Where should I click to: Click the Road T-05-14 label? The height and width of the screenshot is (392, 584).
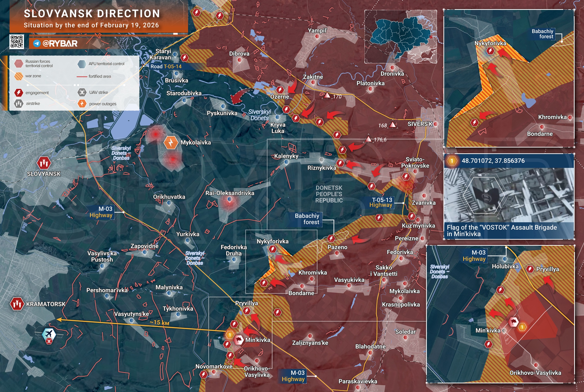pyautogui.click(x=166, y=67)
